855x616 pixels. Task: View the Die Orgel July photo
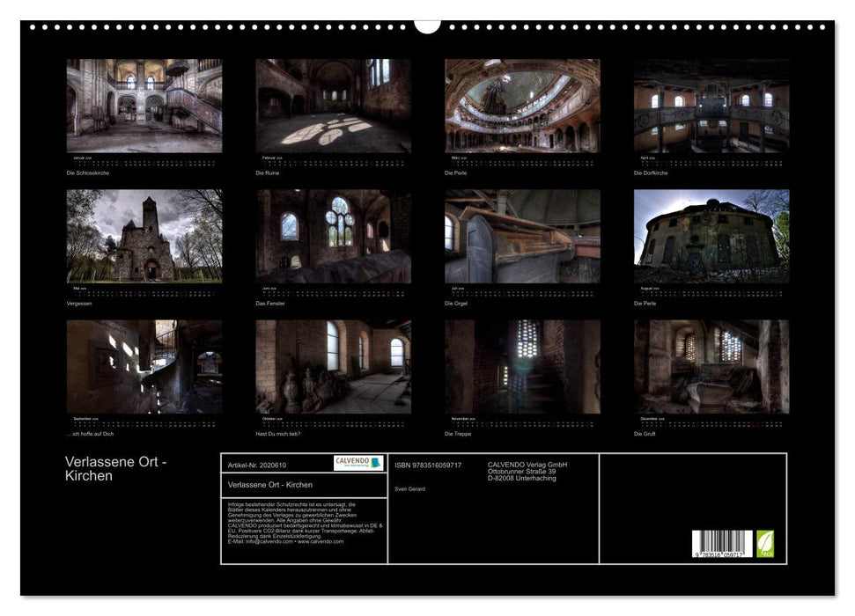(x=522, y=236)
